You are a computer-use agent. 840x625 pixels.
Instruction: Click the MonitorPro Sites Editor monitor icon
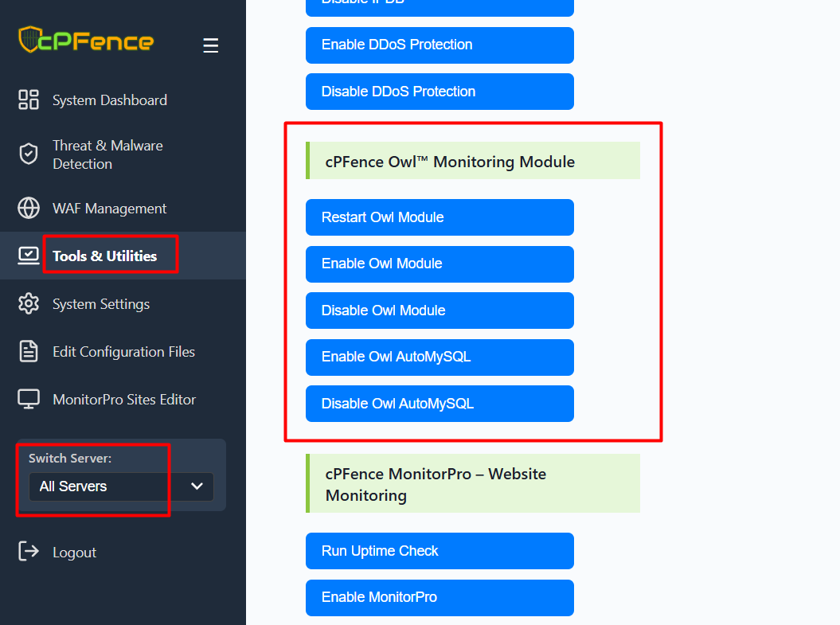click(29, 400)
